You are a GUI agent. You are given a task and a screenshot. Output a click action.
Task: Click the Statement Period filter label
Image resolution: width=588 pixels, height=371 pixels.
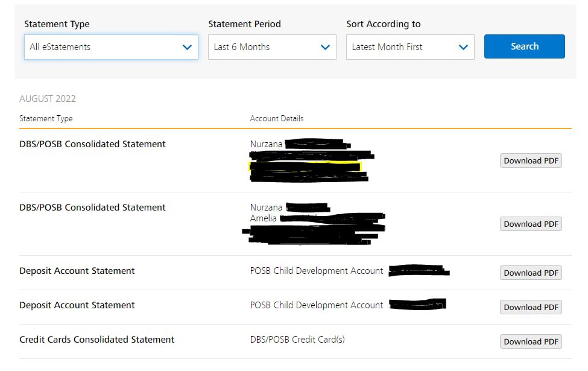[244, 24]
